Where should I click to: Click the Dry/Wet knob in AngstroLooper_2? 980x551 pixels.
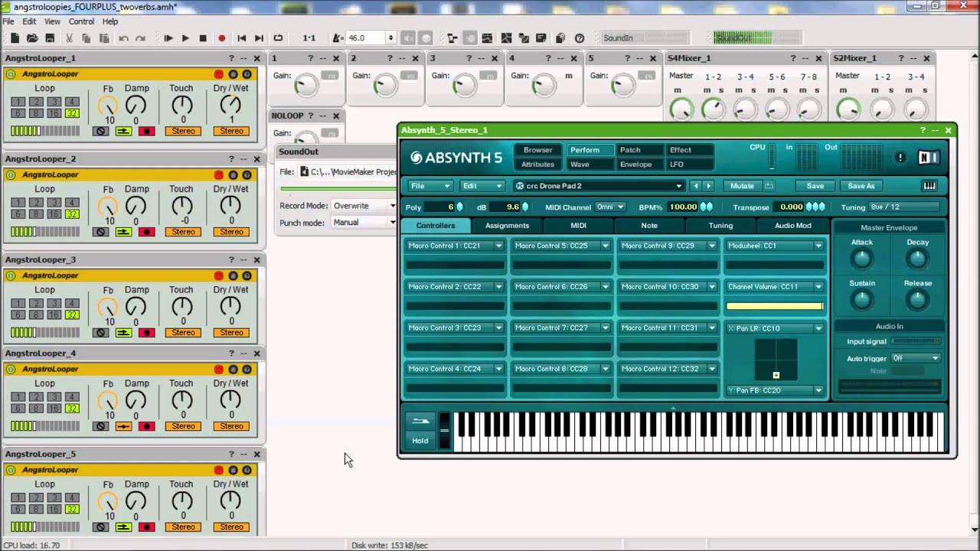click(x=230, y=205)
